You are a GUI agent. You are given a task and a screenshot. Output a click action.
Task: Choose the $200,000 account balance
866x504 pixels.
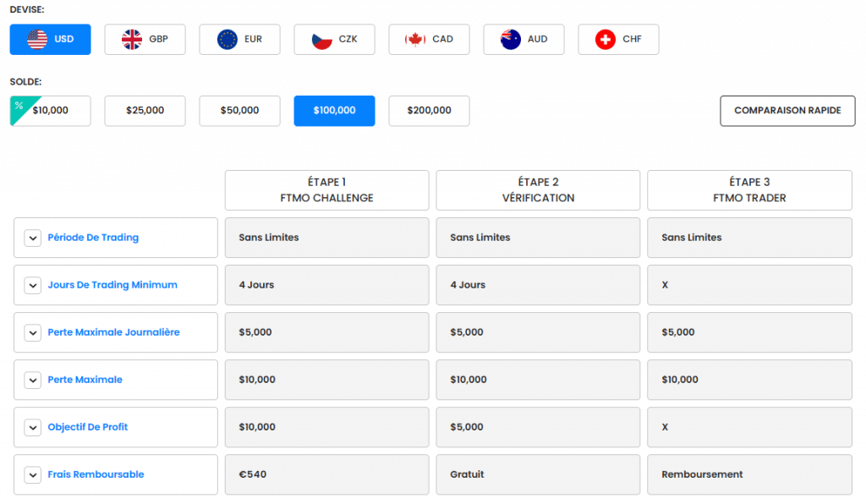[x=429, y=111]
